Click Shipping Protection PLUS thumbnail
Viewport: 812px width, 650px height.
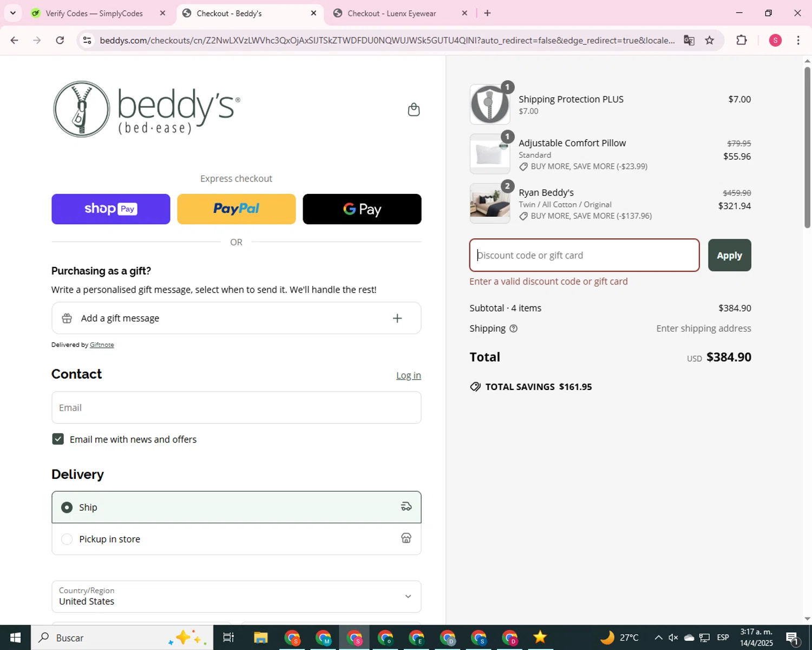[490, 105]
